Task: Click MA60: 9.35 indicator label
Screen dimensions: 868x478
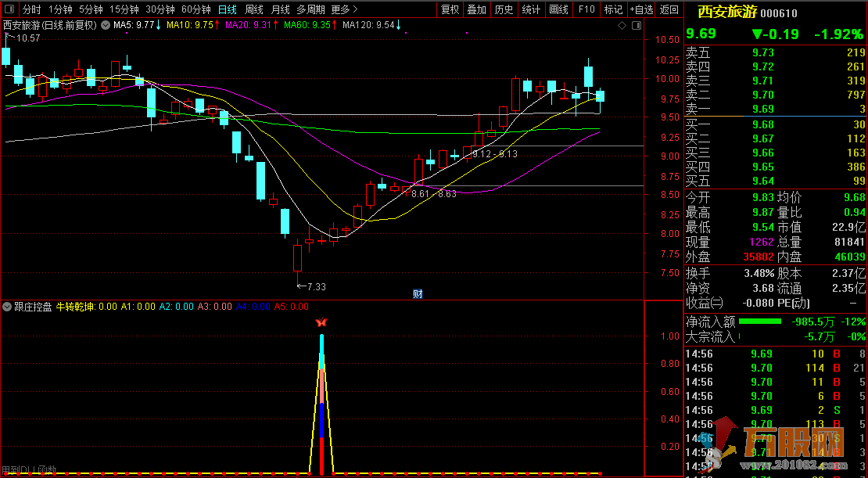Action: click(x=307, y=25)
